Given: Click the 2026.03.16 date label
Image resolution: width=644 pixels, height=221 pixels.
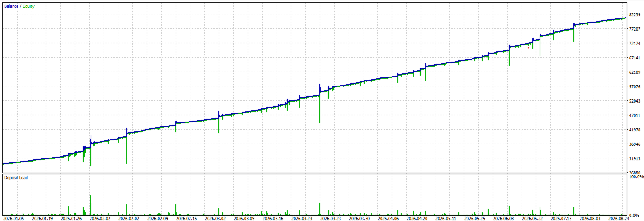Looking at the screenshot, I should pyautogui.click(x=273, y=218).
